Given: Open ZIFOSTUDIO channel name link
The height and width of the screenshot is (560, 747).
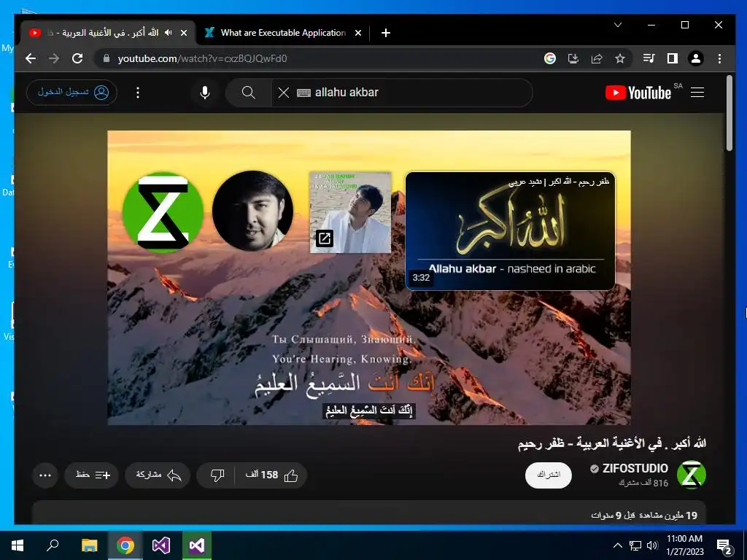Looking at the screenshot, I should pyautogui.click(x=635, y=468).
